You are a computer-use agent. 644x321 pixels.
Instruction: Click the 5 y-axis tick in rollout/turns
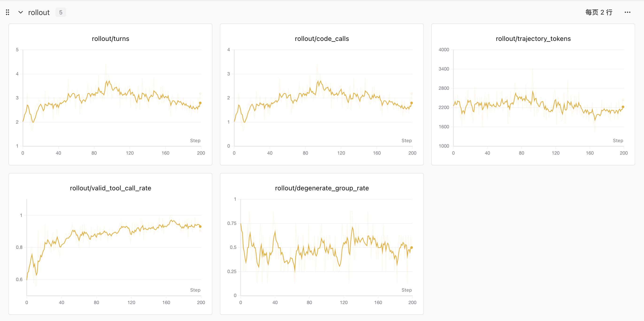pos(17,50)
